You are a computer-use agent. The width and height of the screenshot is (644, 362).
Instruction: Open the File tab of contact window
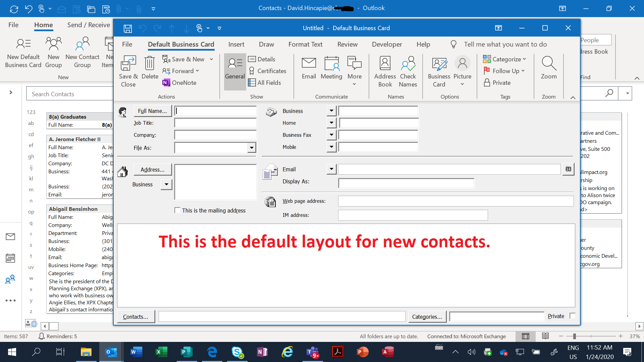coord(127,44)
